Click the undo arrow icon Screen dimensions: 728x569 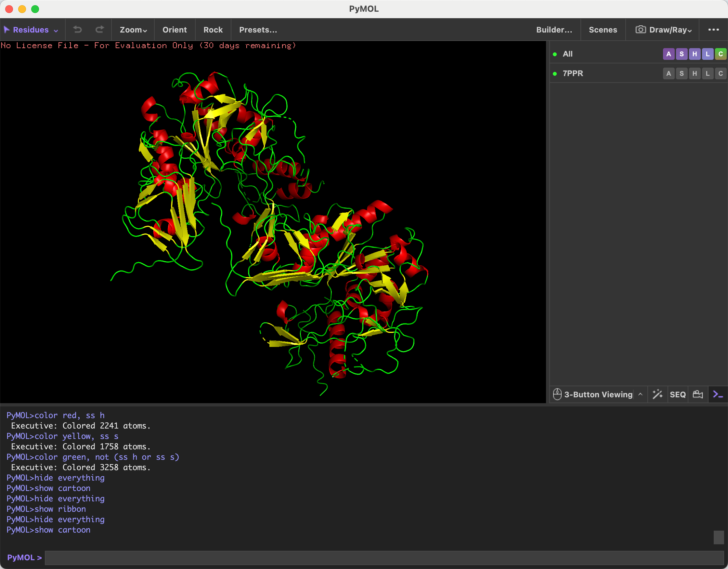coord(77,30)
